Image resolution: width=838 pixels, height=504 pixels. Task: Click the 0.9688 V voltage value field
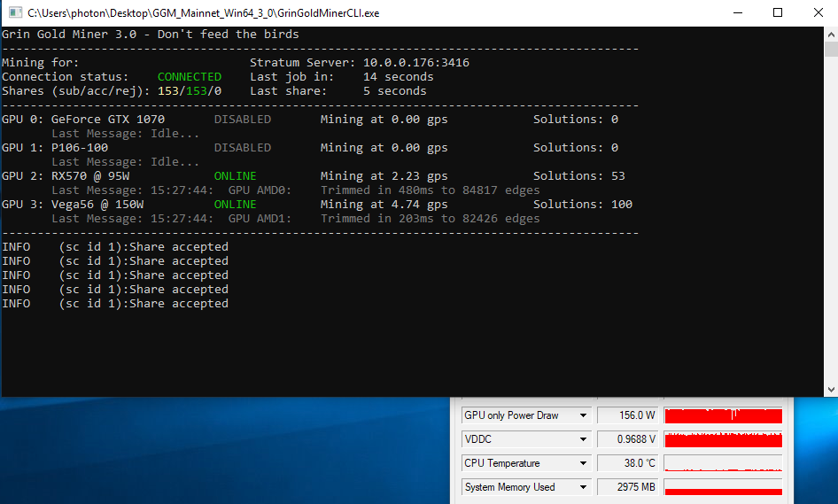pos(628,439)
